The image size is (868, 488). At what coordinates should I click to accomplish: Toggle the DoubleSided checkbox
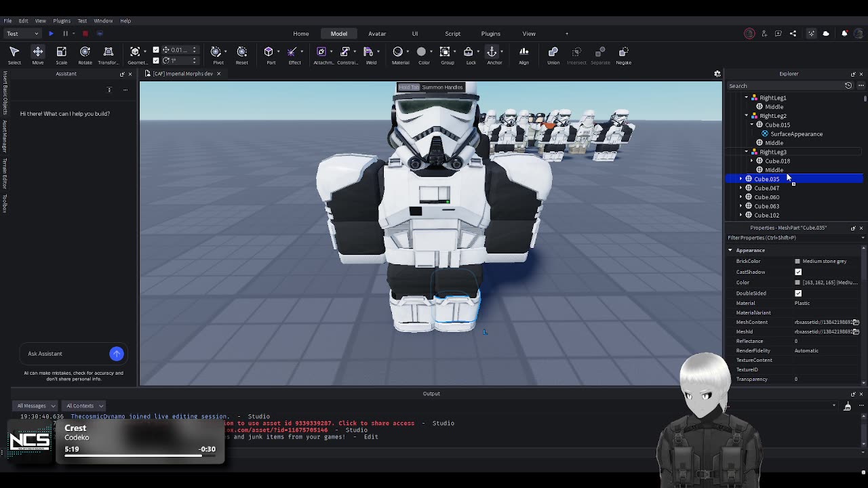798,293
